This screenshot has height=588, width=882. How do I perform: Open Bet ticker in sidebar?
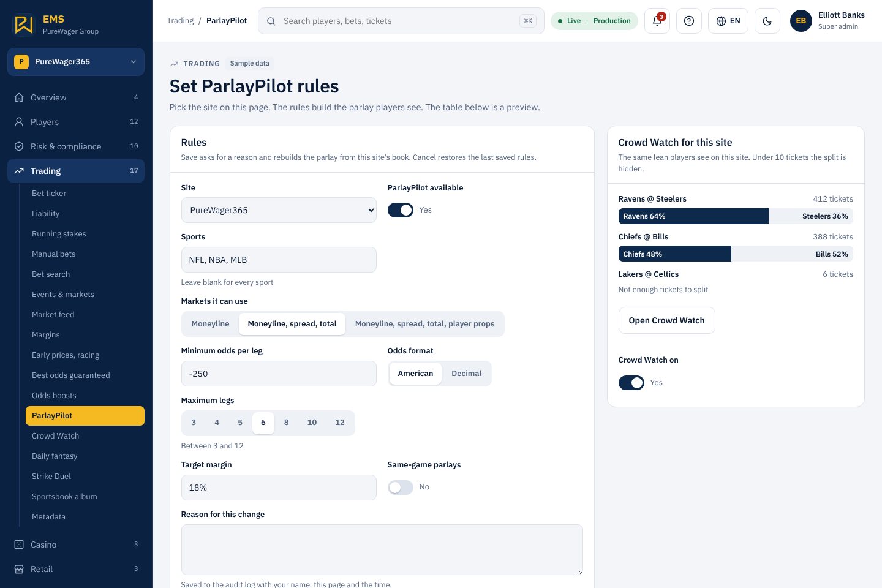click(x=85, y=194)
